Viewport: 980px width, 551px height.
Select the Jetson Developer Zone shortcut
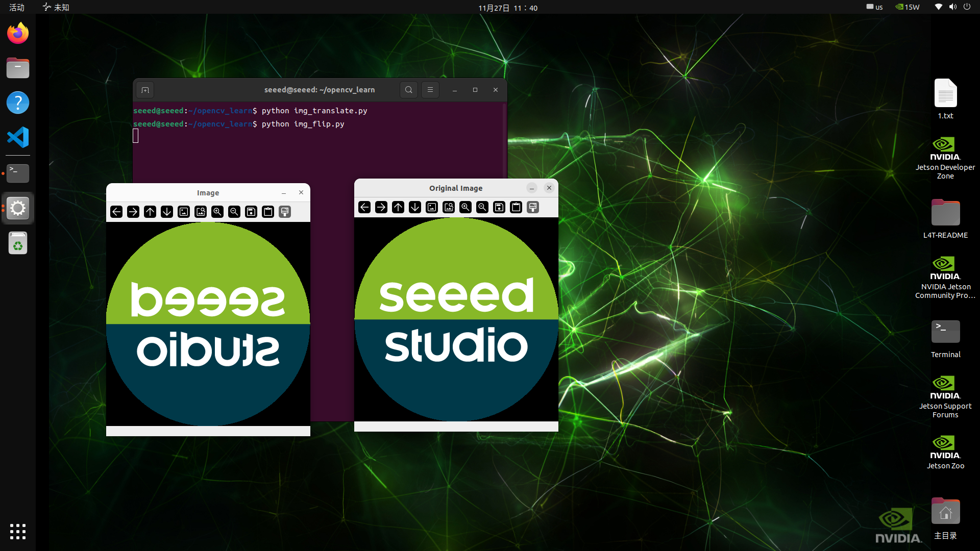tap(945, 158)
